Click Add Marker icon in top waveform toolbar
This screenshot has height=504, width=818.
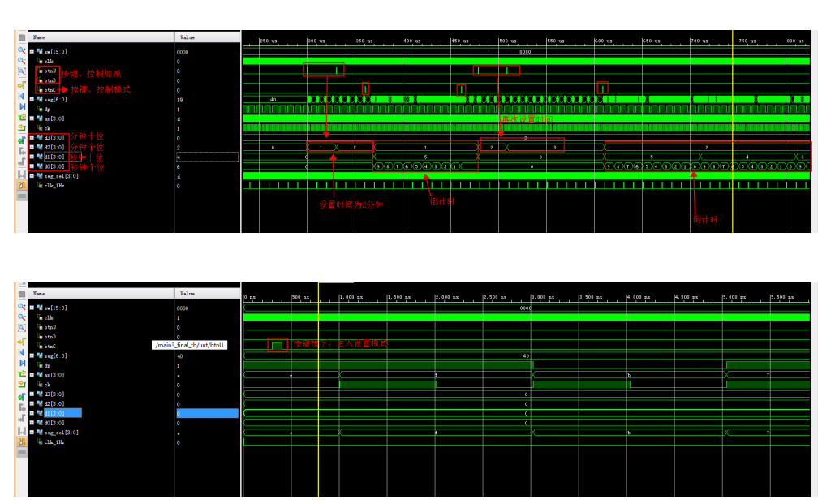click(x=22, y=140)
